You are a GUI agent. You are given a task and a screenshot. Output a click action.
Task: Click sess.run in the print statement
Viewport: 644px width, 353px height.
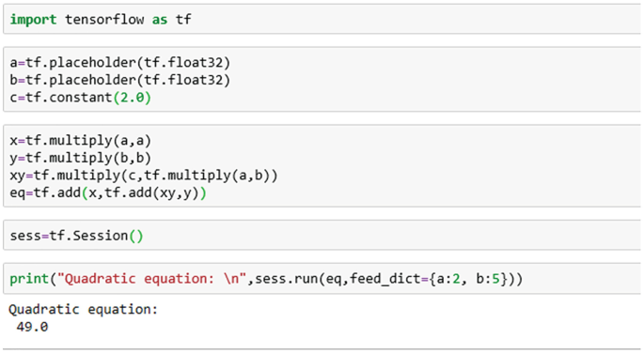(x=286, y=279)
